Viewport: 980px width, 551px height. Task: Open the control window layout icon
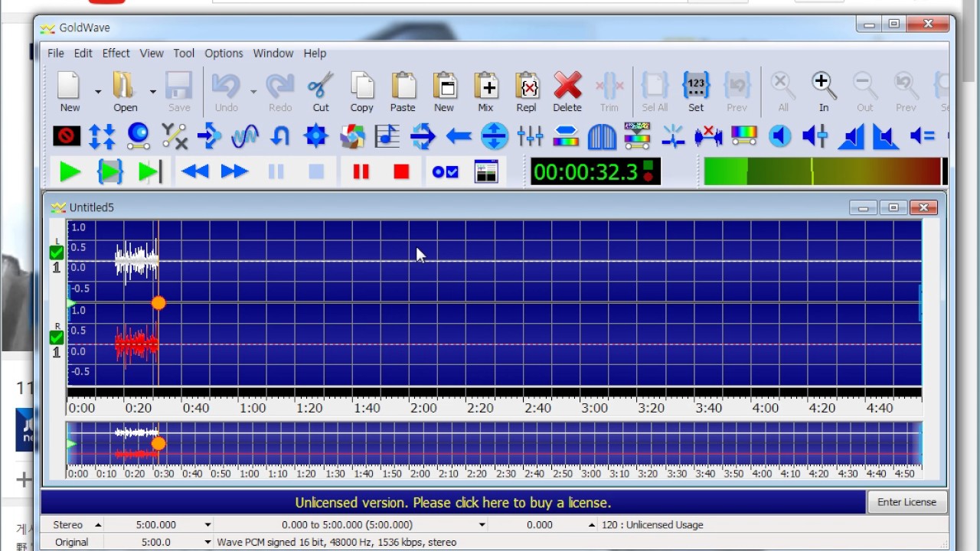[x=486, y=172]
